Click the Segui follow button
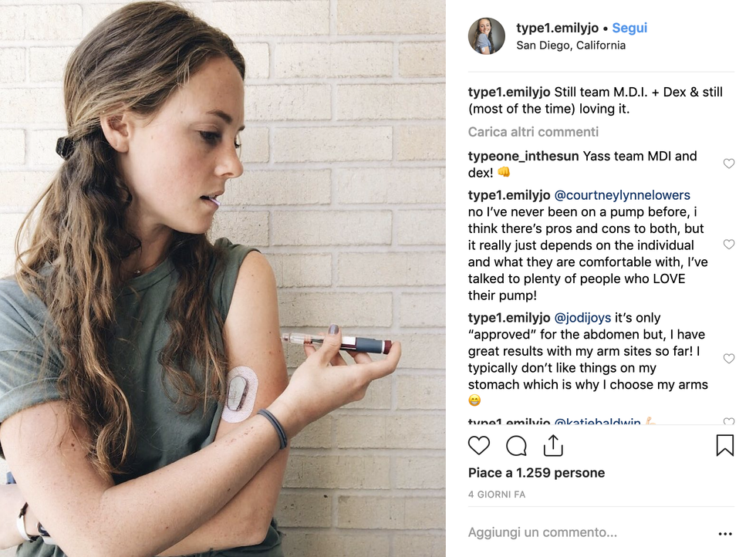 coord(629,28)
